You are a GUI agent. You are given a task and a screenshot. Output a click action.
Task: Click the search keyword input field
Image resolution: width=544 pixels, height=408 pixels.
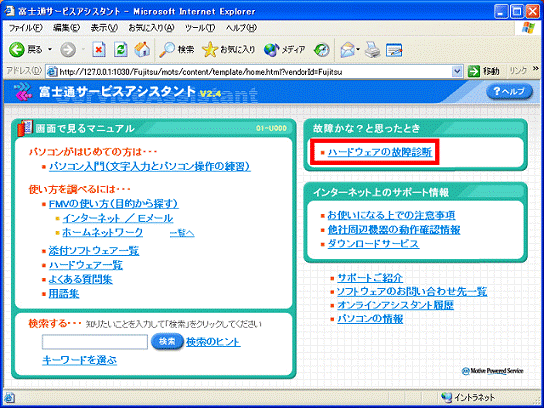[95, 342]
